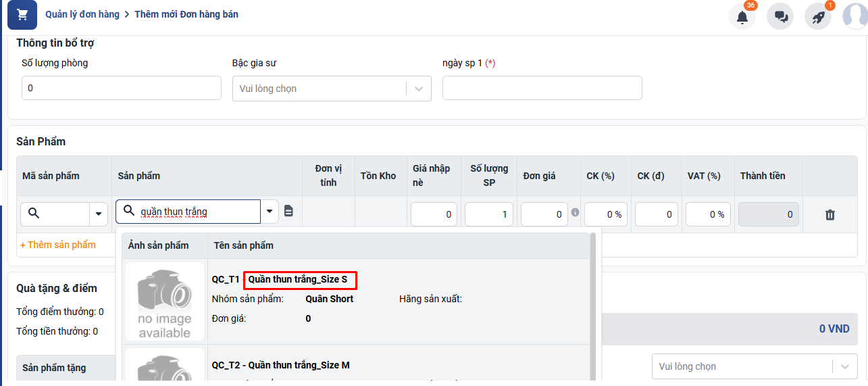Open the user avatar profile
Image resolution: width=868 pixels, height=386 pixels.
855,16
